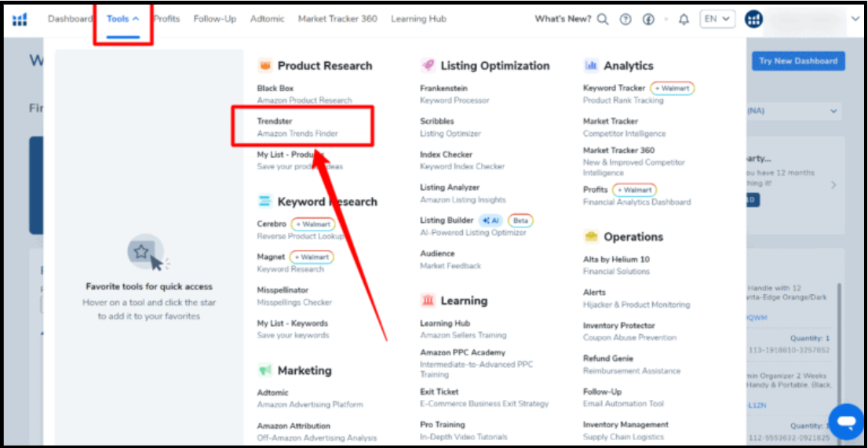Collapse the Tools dropdown menu

click(122, 19)
